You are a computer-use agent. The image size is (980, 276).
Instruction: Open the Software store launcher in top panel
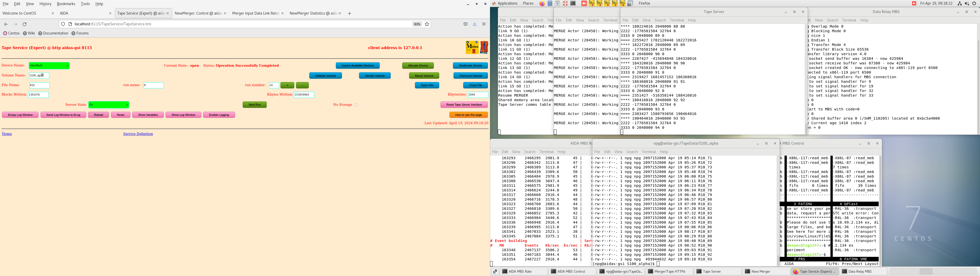557,3
